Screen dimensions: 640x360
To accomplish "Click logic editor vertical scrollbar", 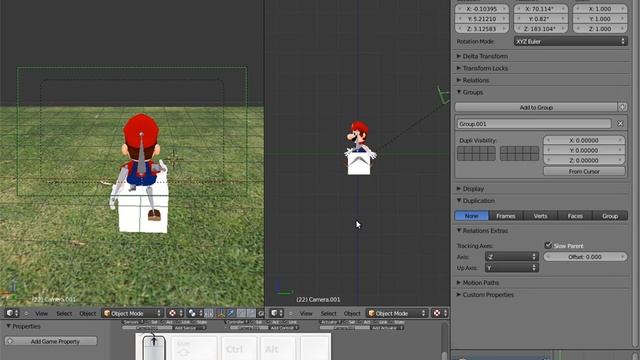I will pyautogui.click(x=444, y=341).
